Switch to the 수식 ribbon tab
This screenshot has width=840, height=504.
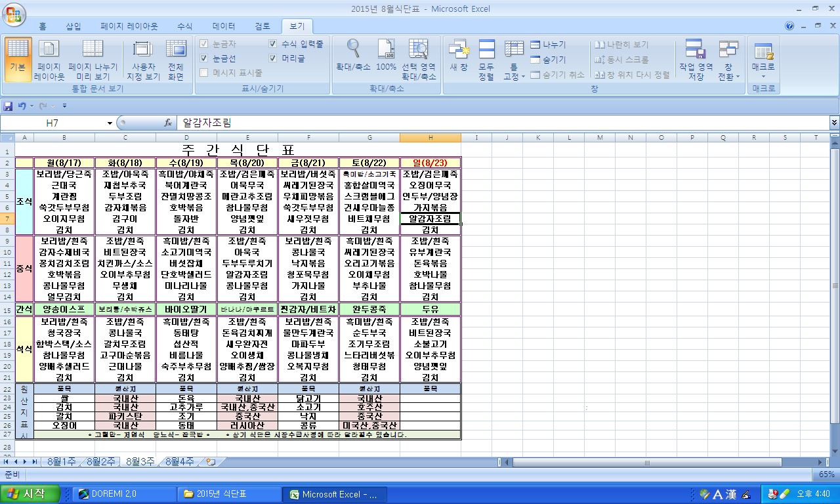(185, 26)
